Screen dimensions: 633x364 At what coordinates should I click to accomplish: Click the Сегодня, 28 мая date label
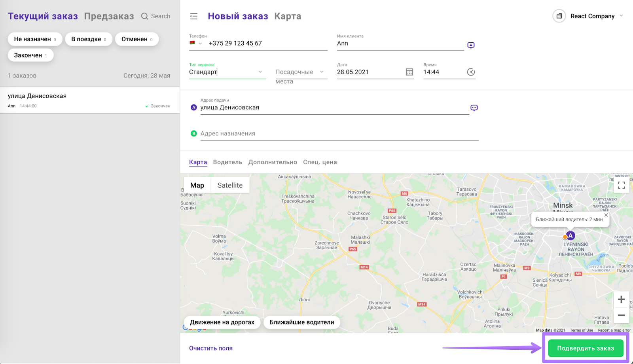[147, 76]
